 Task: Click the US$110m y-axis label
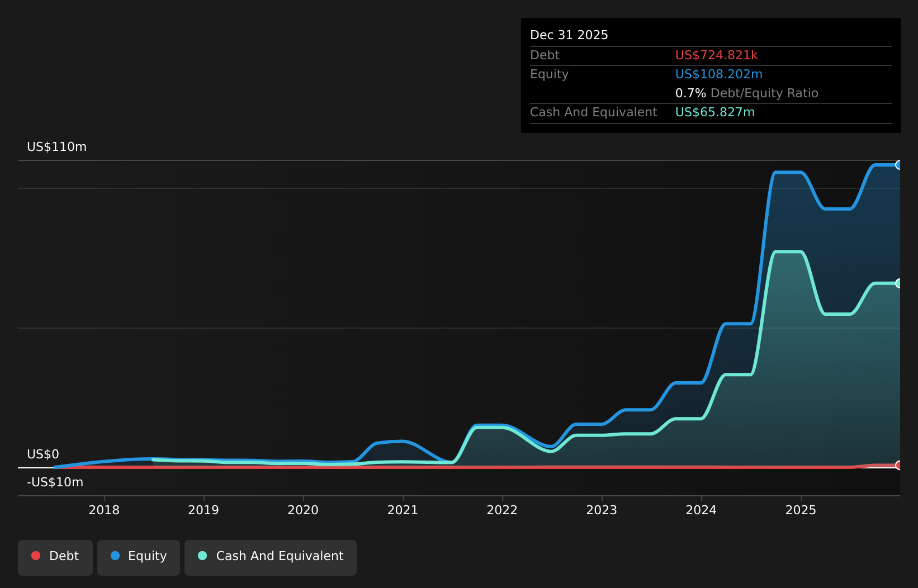tap(57, 147)
